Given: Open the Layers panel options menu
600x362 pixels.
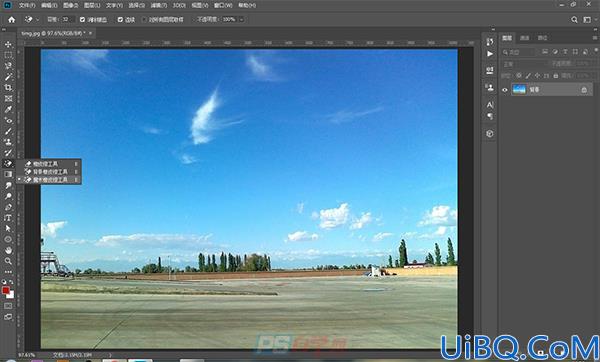Looking at the screenshot, I should (x=595, y=38).
